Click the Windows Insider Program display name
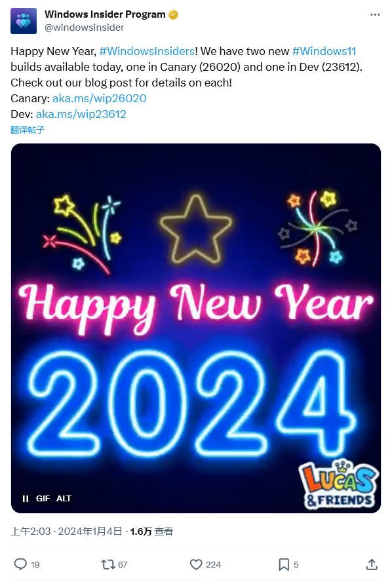The image size is (392, 580). 105,14
